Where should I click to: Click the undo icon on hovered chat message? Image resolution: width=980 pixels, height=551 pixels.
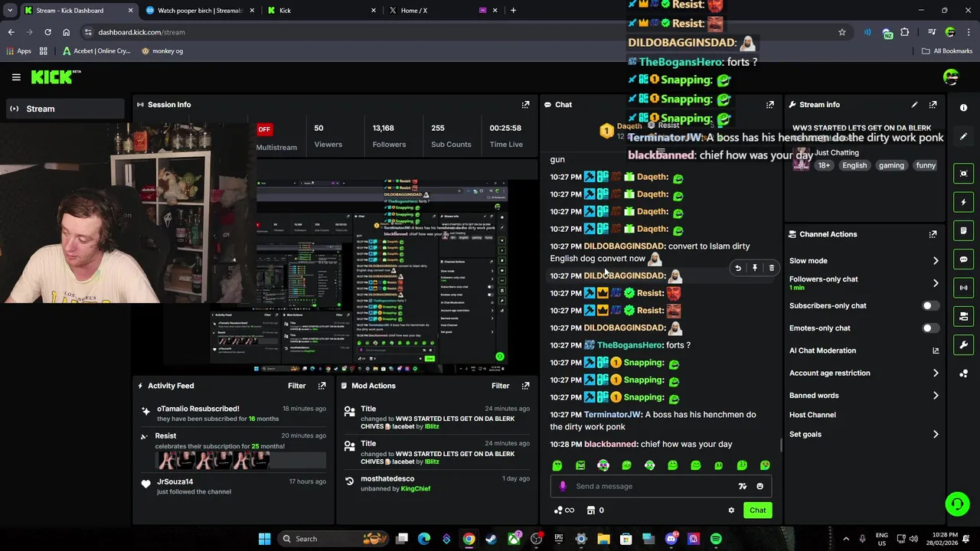[x=737, y=268]
